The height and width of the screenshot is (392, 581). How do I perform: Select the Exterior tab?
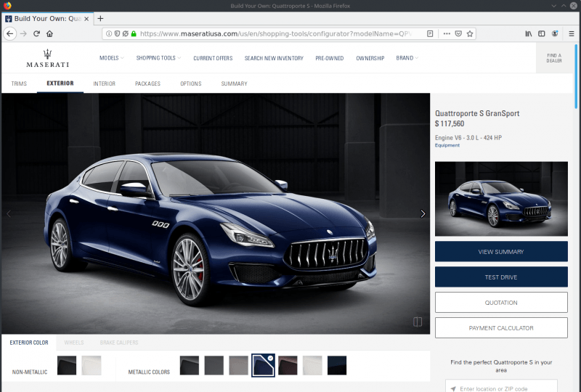(60, 83)
